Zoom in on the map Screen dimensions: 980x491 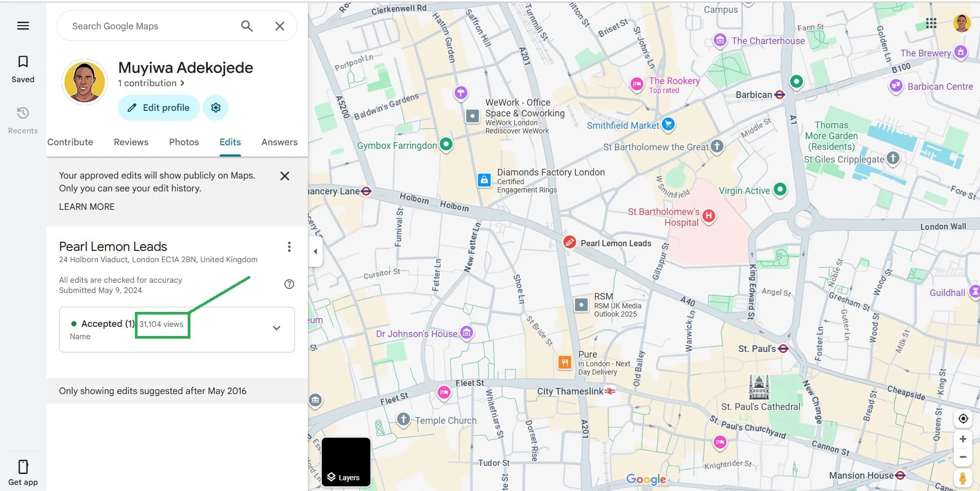[x=963, y=439]
